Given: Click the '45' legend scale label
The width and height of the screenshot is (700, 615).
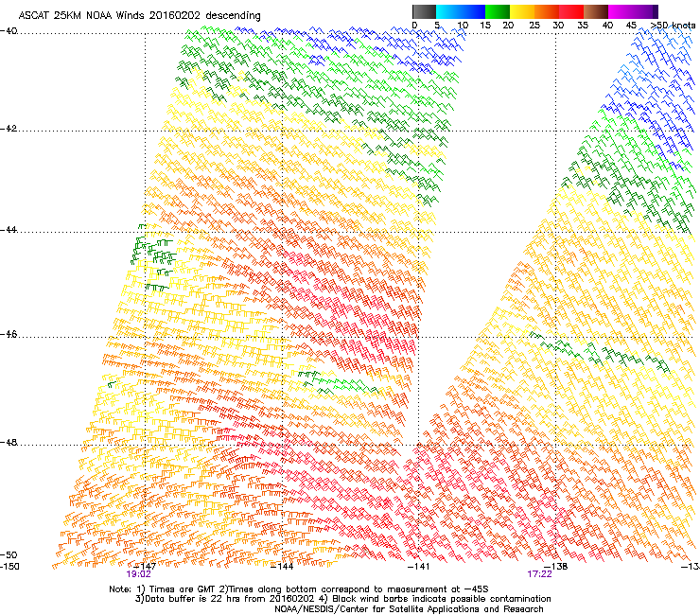Looking at the screenshot, I should [631, 25].
